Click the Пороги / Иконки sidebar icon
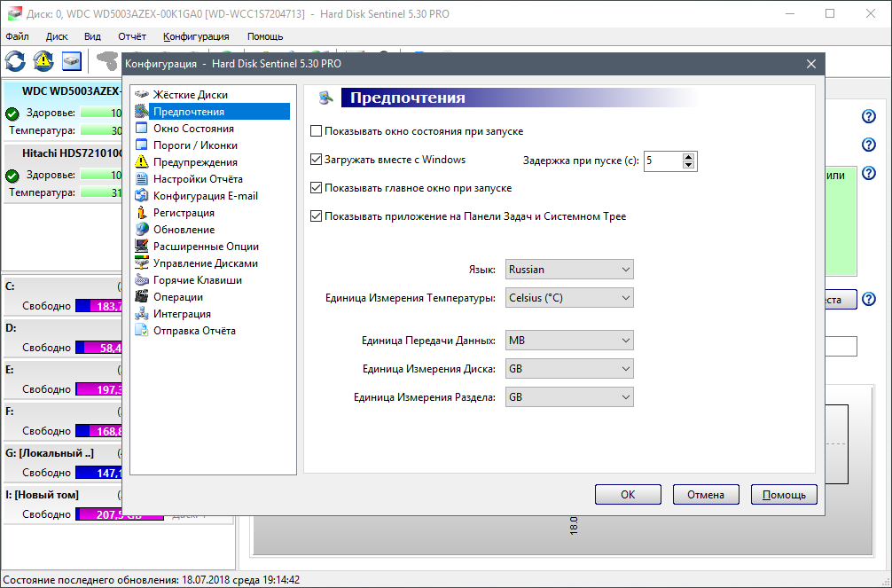 point(142,145)
